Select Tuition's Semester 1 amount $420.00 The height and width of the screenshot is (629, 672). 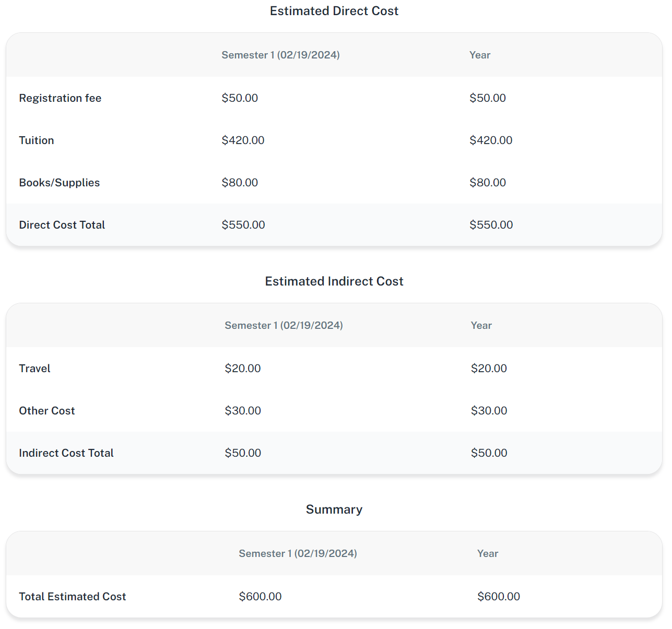click(x=243, y=140)
